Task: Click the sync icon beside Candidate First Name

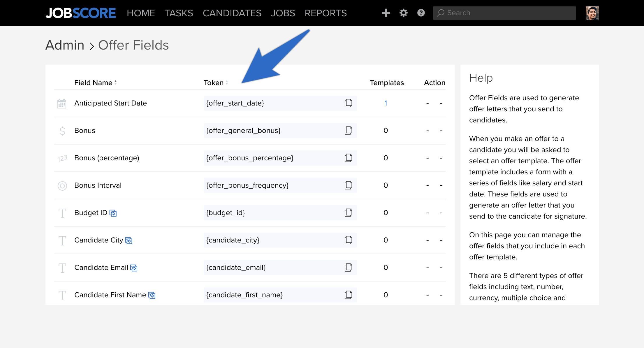Action: 152,296
